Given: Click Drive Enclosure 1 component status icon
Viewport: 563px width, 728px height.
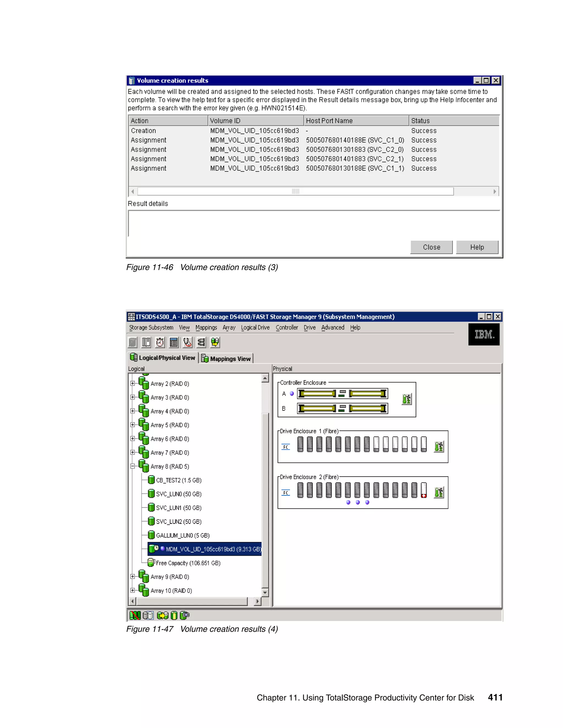Looking at the screenshot, I should [439, 446].
